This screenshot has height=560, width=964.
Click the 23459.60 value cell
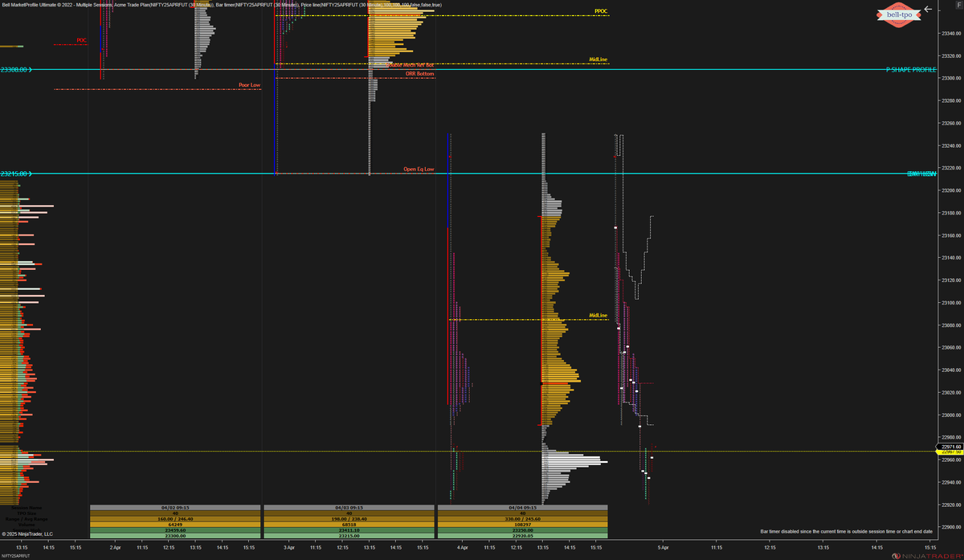(x=175, y=530)
